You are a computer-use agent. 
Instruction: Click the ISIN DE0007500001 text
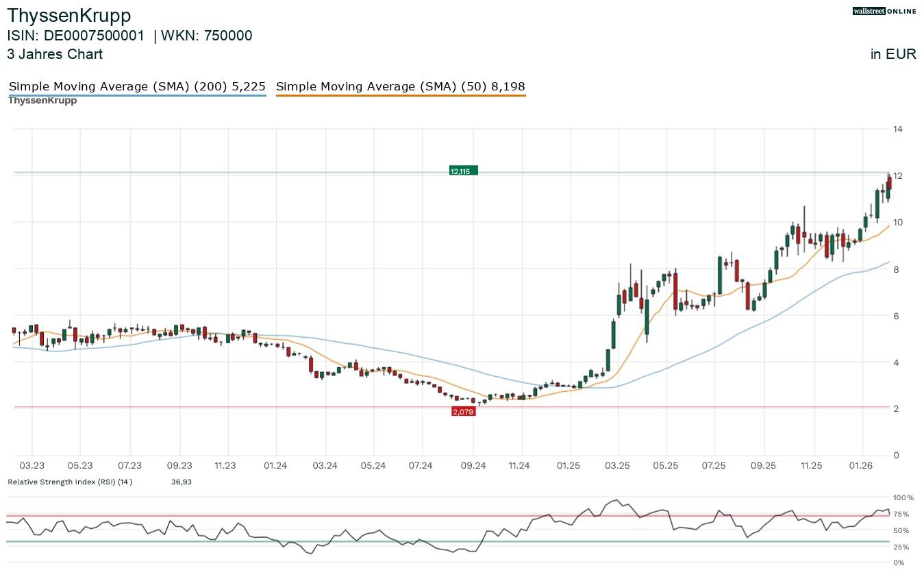[76, 36]
